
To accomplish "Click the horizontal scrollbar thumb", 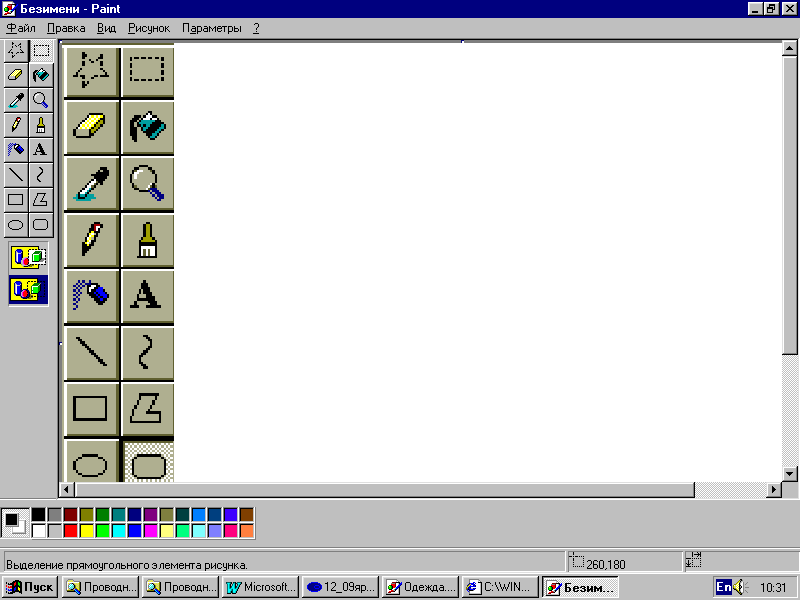I will (384, 490).
